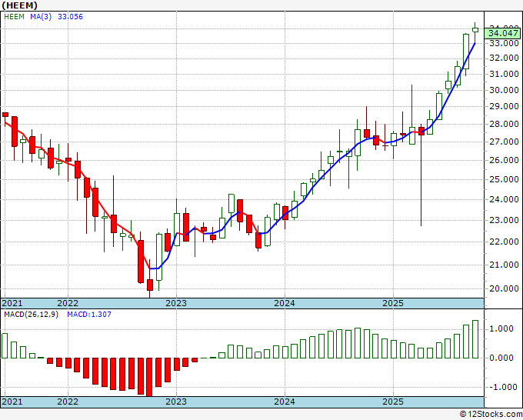
Task: Click 2022 on the price chart timeline
Action: point(68,303)
